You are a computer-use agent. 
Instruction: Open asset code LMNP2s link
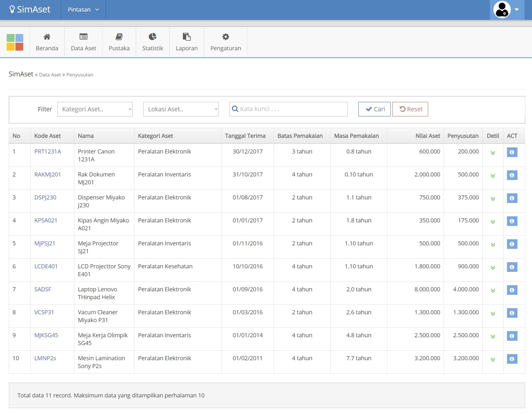(x=45, y=358)
